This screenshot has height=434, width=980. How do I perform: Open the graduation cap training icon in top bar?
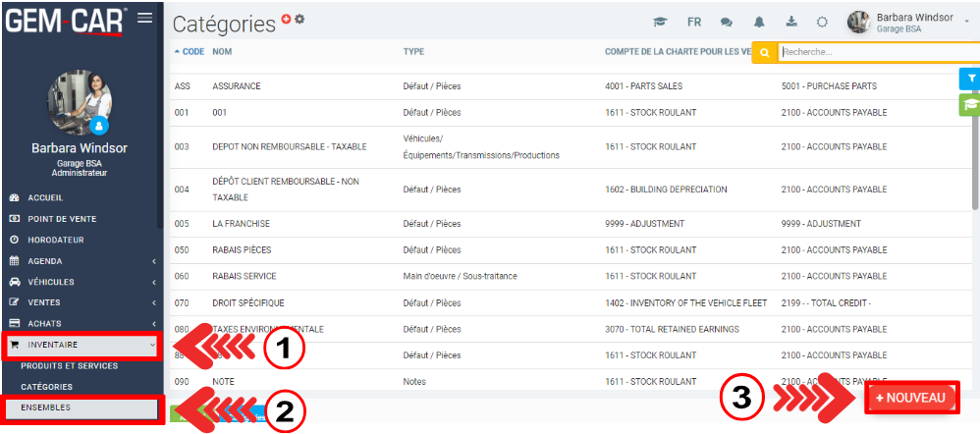661,23
